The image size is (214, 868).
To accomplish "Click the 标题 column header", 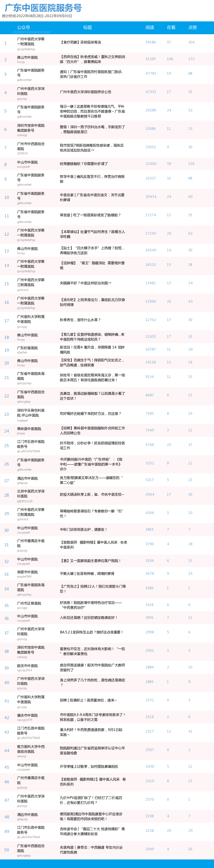I will (x=88, y=27).
